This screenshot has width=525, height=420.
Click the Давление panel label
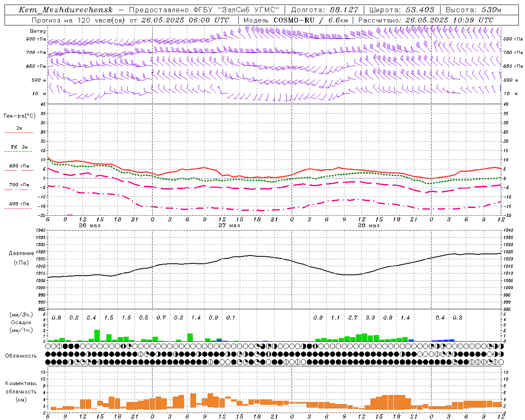21,253
